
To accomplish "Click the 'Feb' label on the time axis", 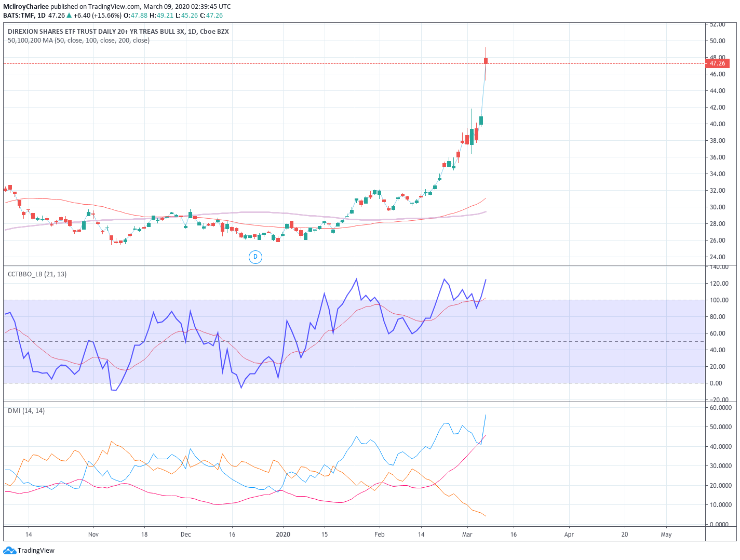I will [380, 534].
